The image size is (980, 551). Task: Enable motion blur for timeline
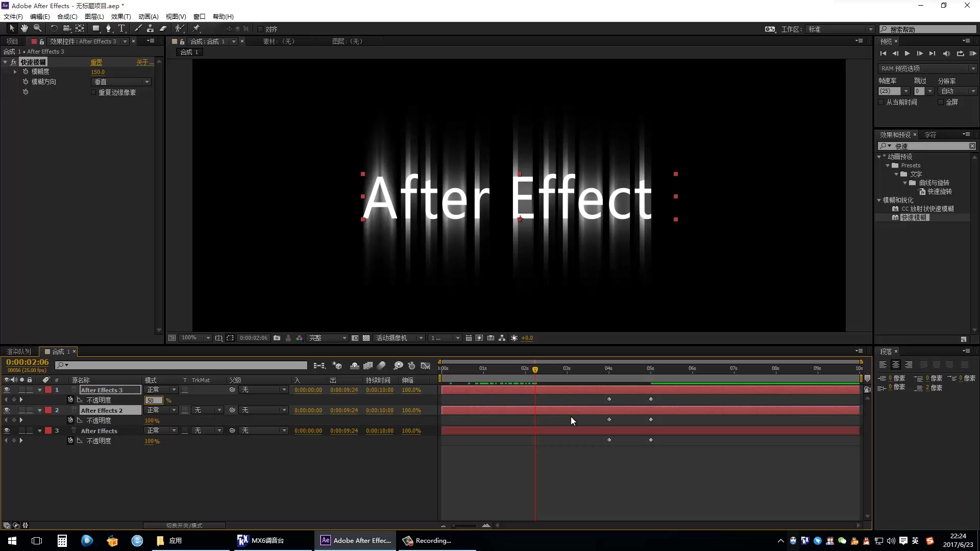tap(381, 366)
